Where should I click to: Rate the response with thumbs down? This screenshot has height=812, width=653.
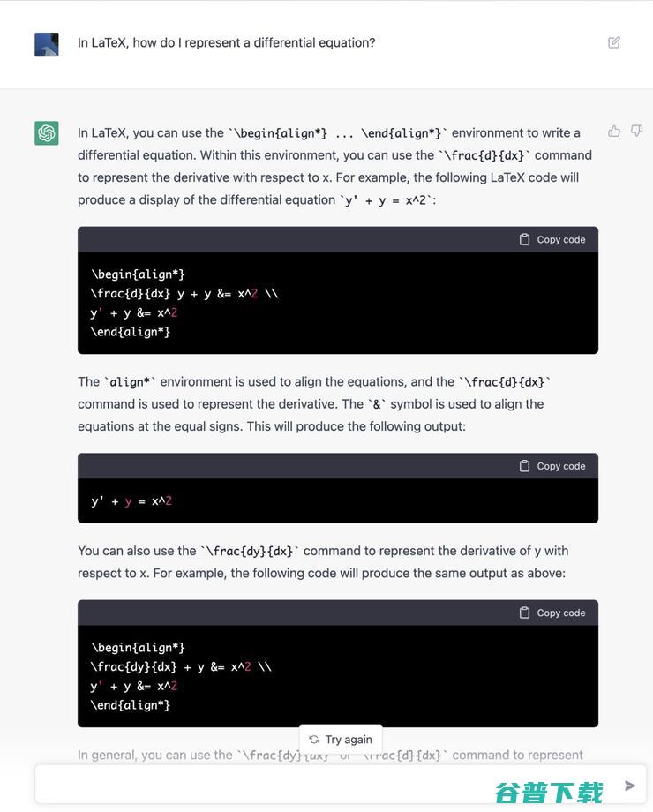[636, 130]
